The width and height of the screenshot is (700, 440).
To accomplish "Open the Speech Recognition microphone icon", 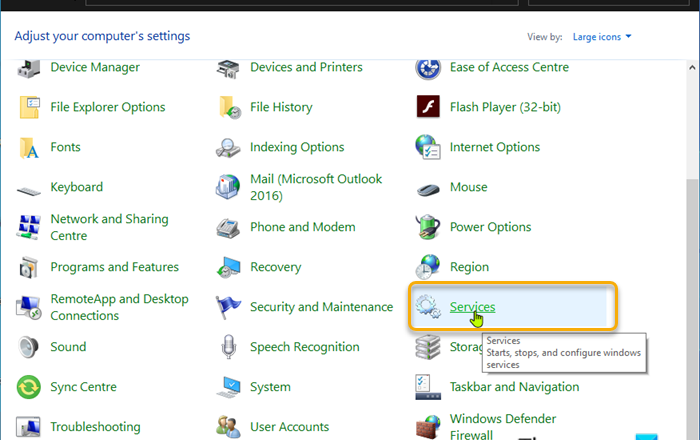I will (x=229, y=347).
